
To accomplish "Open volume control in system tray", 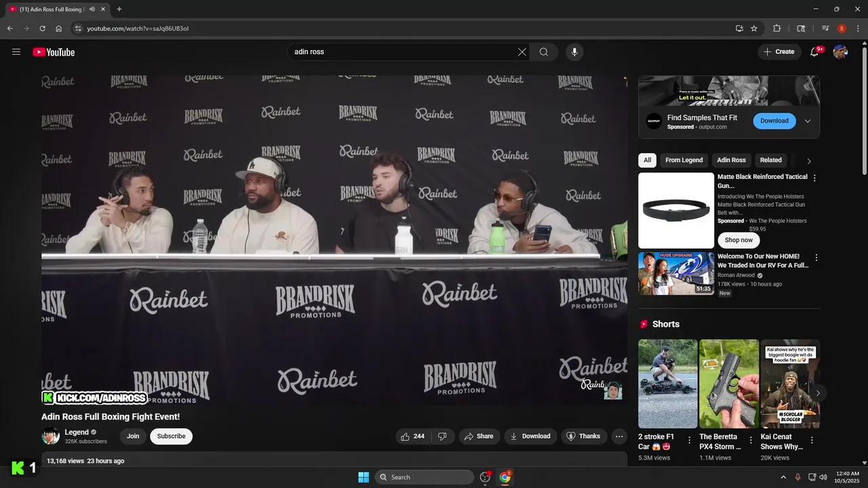I will [823, 477].
